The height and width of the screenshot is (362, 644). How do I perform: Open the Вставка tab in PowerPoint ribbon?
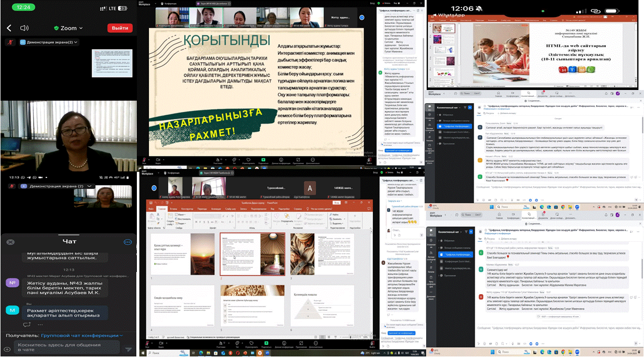tap(174, 208)
